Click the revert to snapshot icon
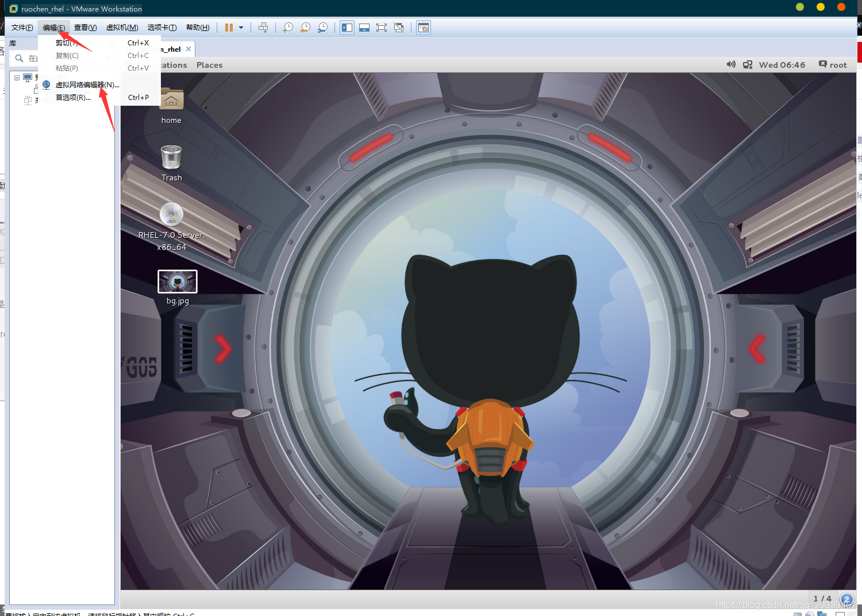This screenshot has width=862, height=616. (305, 28)
